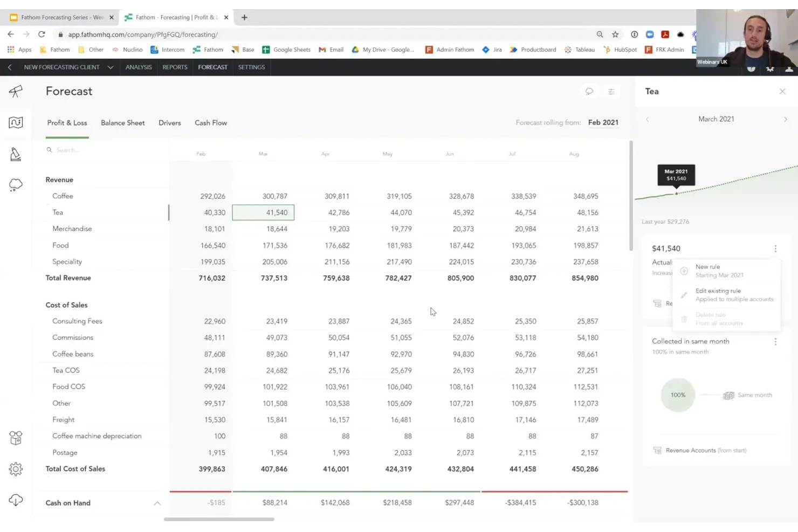Click the thought cloud icon in the sidebar
Viewport: 798px width, 532px height.
tap(15, 184)
